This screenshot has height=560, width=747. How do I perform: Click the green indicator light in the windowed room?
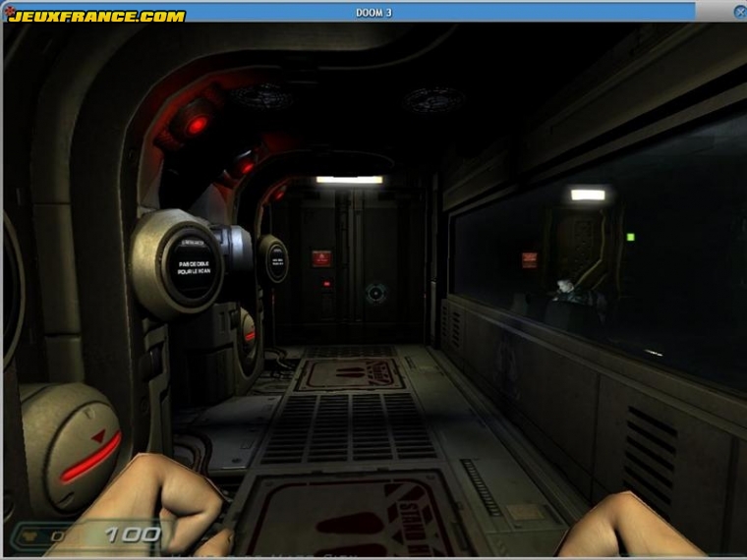coord(631,237)
